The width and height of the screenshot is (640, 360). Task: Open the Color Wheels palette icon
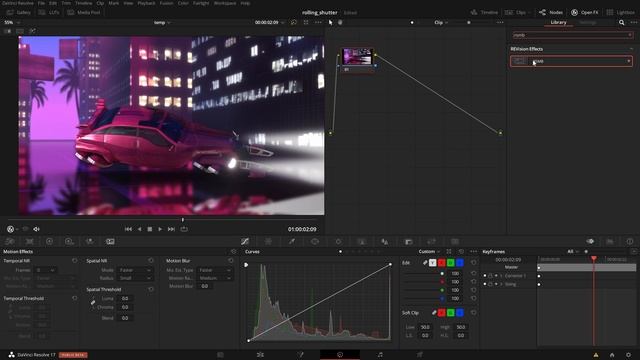(x=49, y=242)
